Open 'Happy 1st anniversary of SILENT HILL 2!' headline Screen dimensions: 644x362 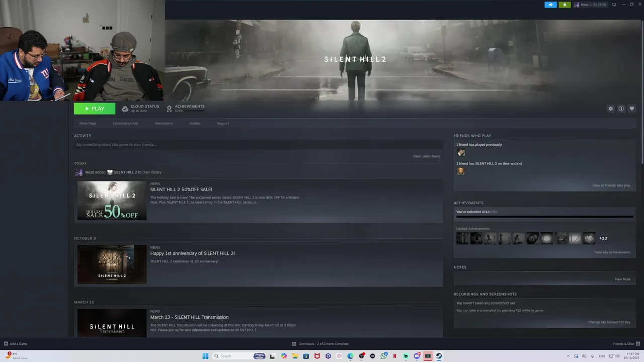[x=192, y=253]
